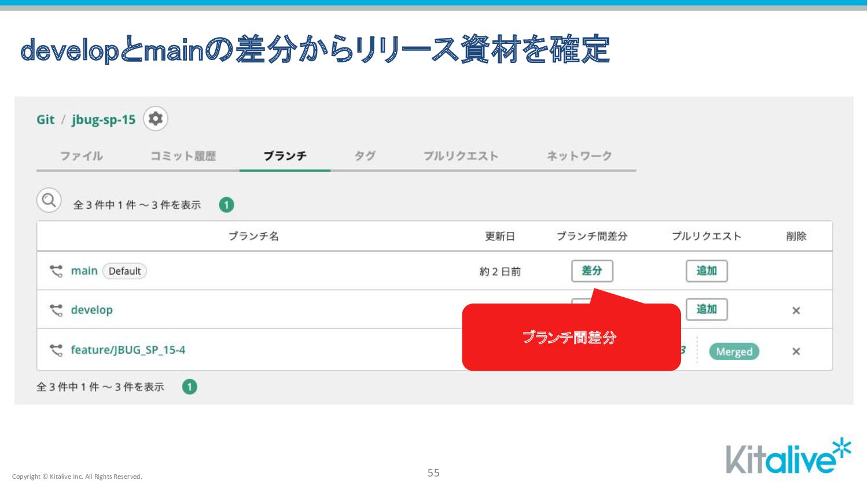Open repository settings gear icon
The width and height of the screenshot is (868, 488).
point(156,119)
